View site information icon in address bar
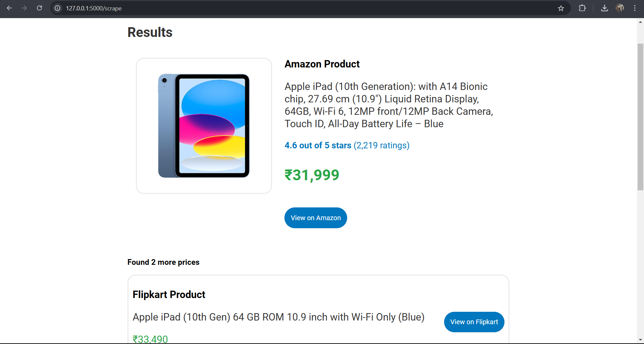The height and width of the screenshot is (344, 644). coord(58,8)
